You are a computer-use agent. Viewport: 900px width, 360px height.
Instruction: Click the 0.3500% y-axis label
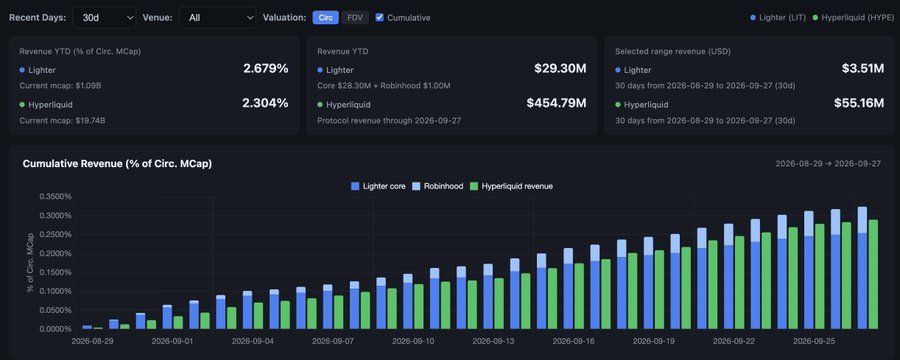(x=55, y=196)
